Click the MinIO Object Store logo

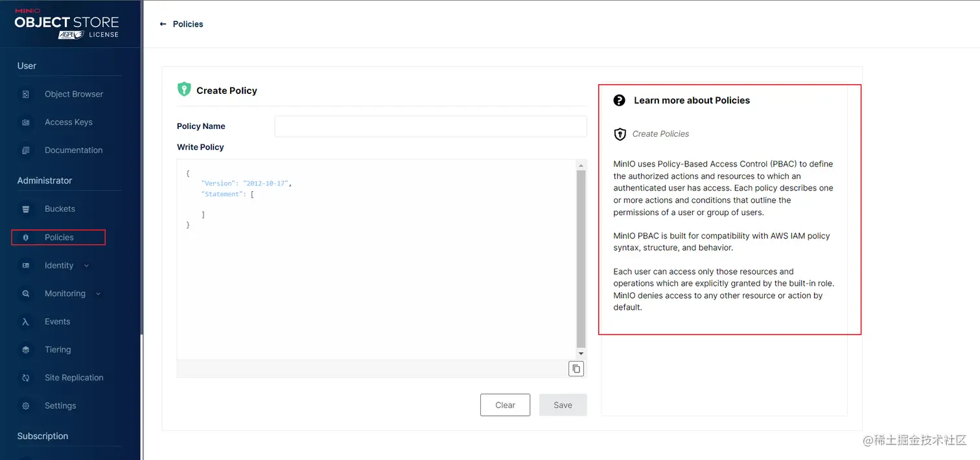coord(67,24)
